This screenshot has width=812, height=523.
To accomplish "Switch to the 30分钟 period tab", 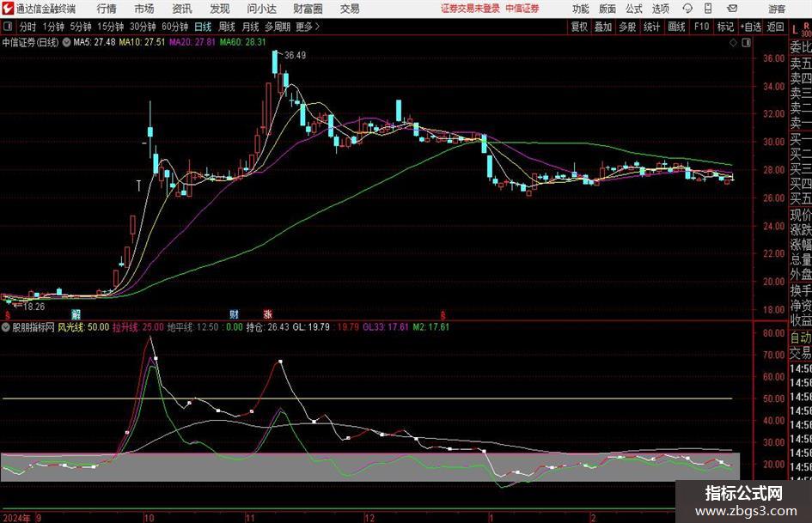I will (x=143, y=27).
